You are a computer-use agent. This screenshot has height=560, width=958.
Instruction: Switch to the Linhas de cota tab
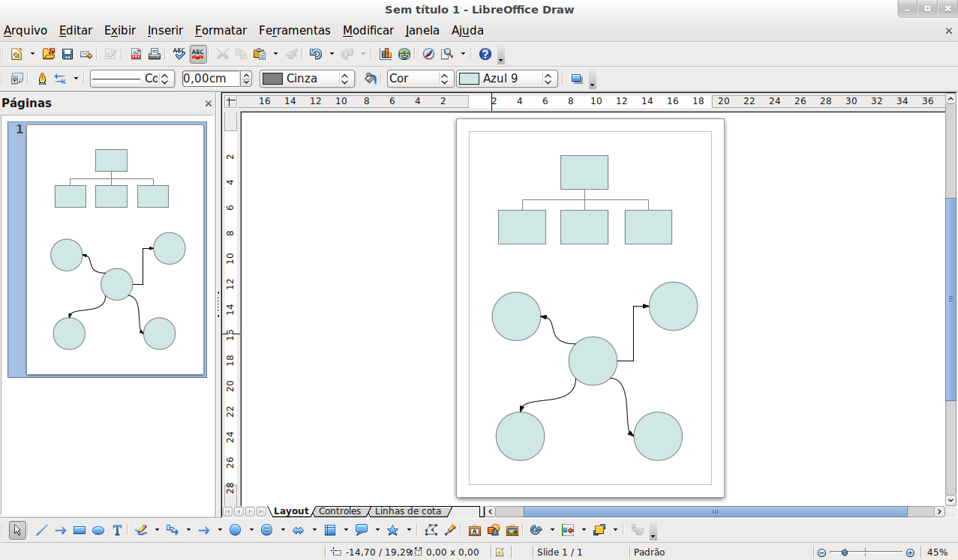(407, 511)
